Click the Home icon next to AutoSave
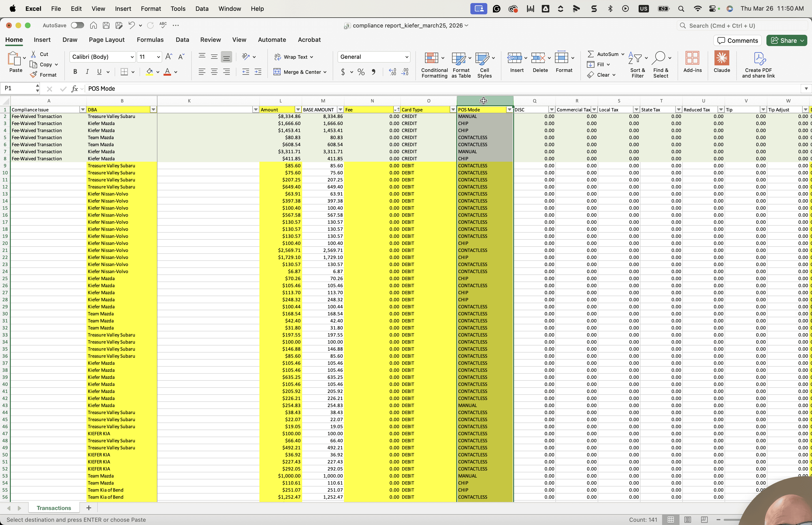This screenshot has height=525, width=812. click(x=93, y=25)
